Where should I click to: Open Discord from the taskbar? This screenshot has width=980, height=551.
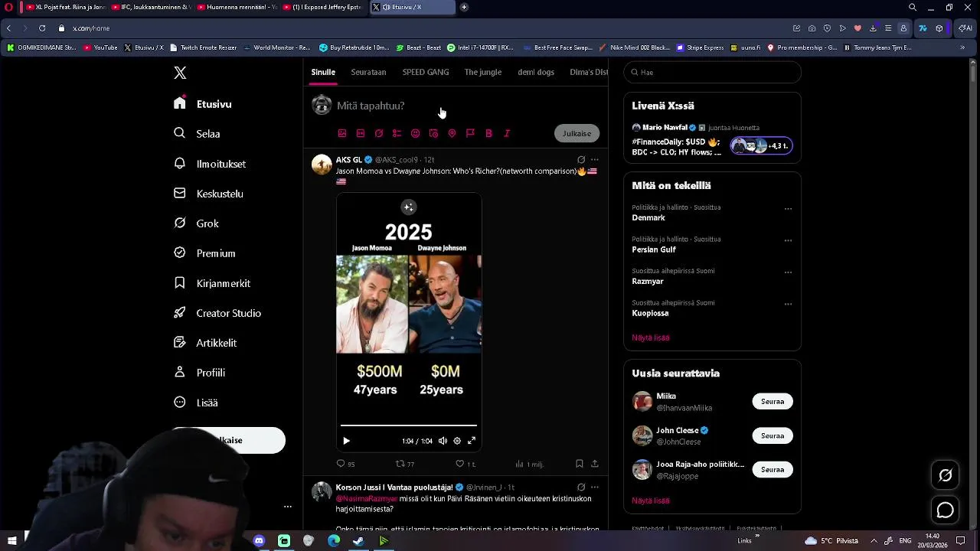tap(259, 541)
